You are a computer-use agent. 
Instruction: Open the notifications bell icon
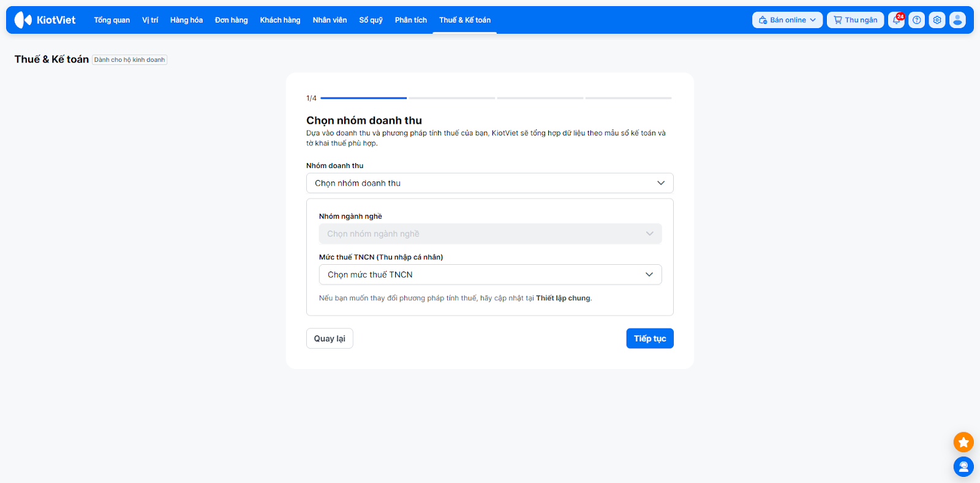pyautogui.click(x=896, y=20)
